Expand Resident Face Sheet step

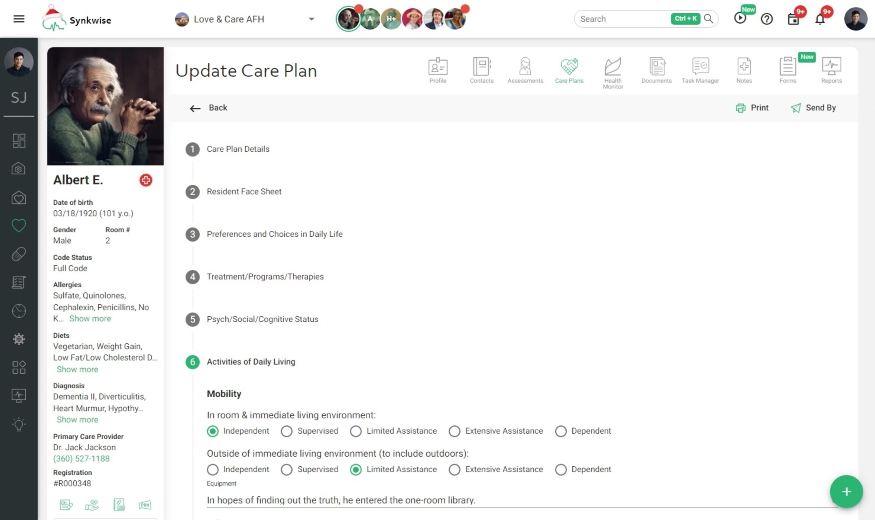244,192
